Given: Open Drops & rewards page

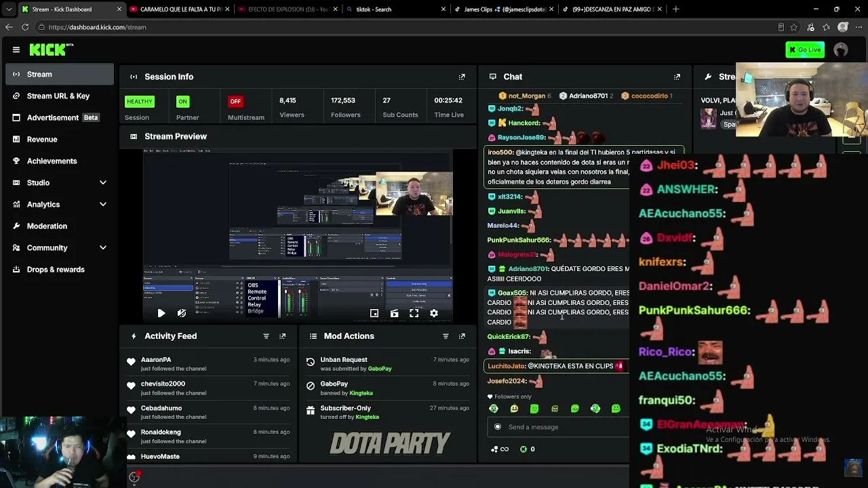Looking at the screenshot, I should (x=60, y=270).
